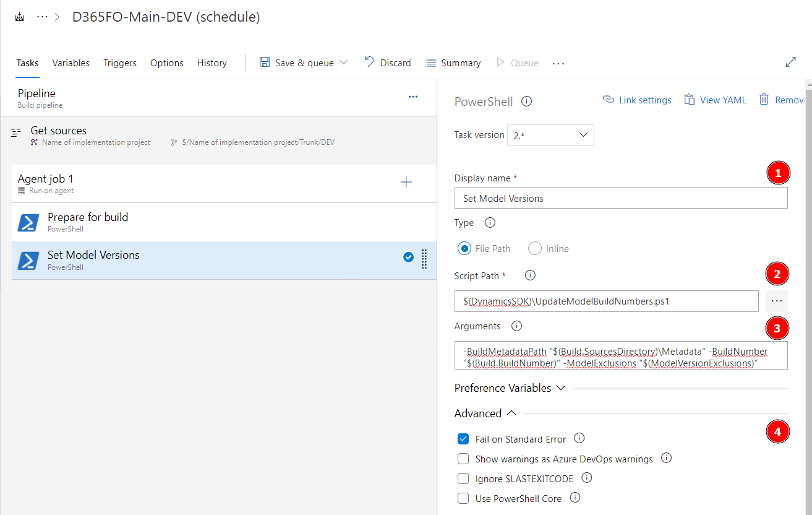
Task: Click the breadcrumb ellipsis at the top
Action: pyautogui.click(x=42, y=17)
